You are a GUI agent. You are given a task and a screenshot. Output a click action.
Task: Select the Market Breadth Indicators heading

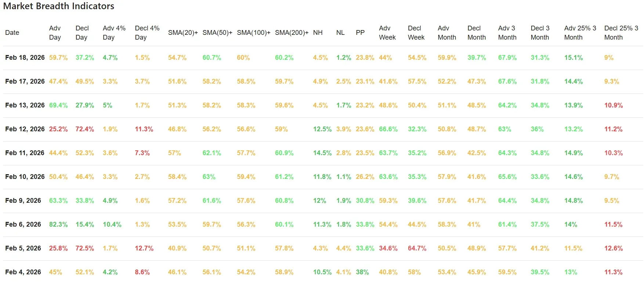(59, 6)
